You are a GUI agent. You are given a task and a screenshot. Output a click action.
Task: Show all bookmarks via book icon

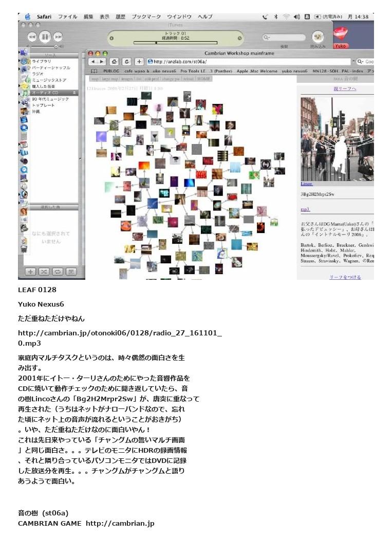click(94, 71)
